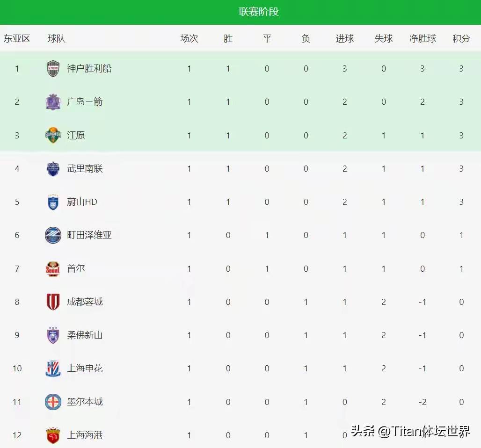Click the Johor crest beside 柔佛新山
Screen dimensions: 481x448
(x=53, y=335)
